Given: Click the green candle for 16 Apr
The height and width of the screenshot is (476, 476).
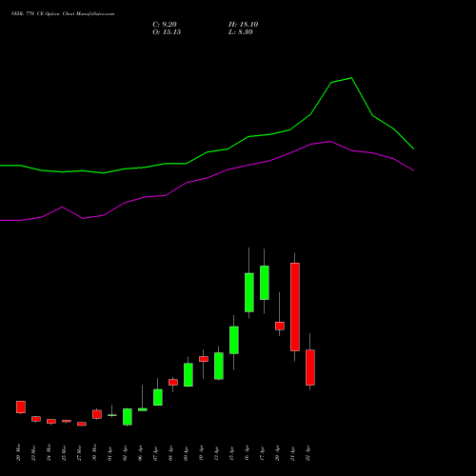Looking at the screenshot, I should pyautogui.click(x=249, y=292).
